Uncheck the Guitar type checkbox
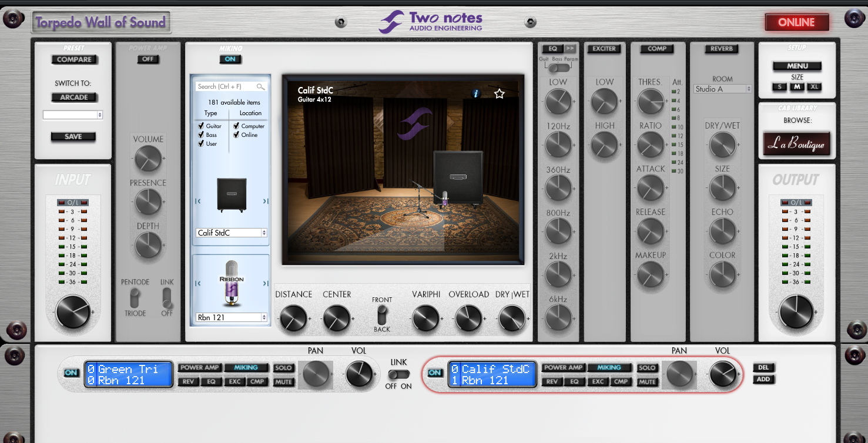The width and height of the screenshot is (868, 443). 202,126
